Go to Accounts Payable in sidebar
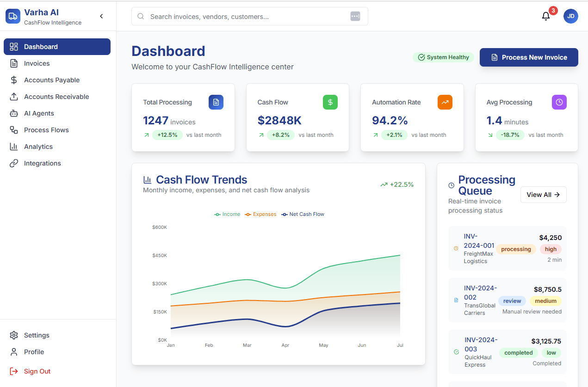Screen dimensions: 588x387 (52, 80)
